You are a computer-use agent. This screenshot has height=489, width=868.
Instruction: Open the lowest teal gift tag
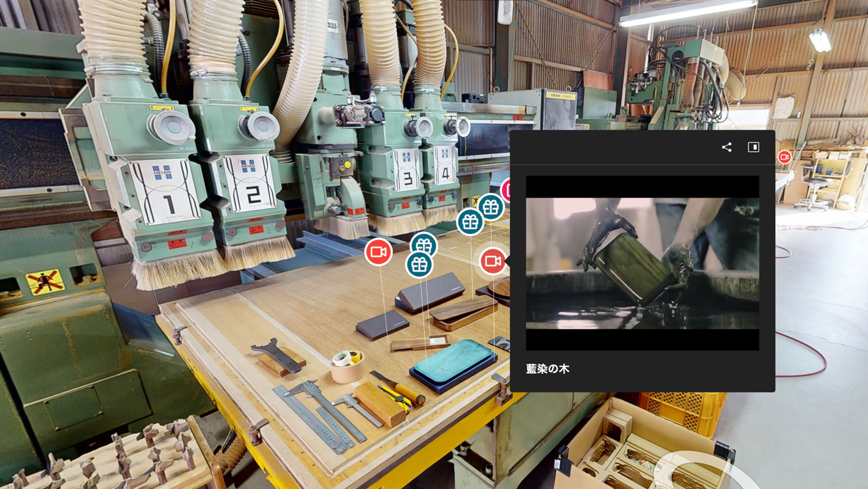coord(419,265)
